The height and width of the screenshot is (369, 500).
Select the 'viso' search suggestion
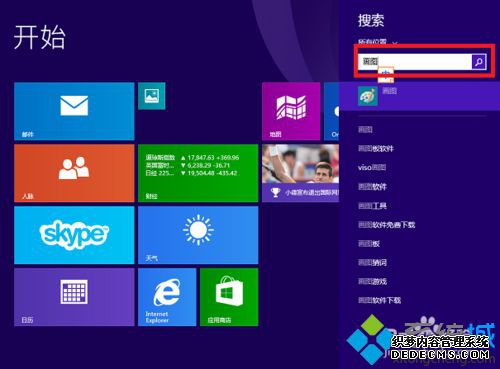(x=372, y=167)
